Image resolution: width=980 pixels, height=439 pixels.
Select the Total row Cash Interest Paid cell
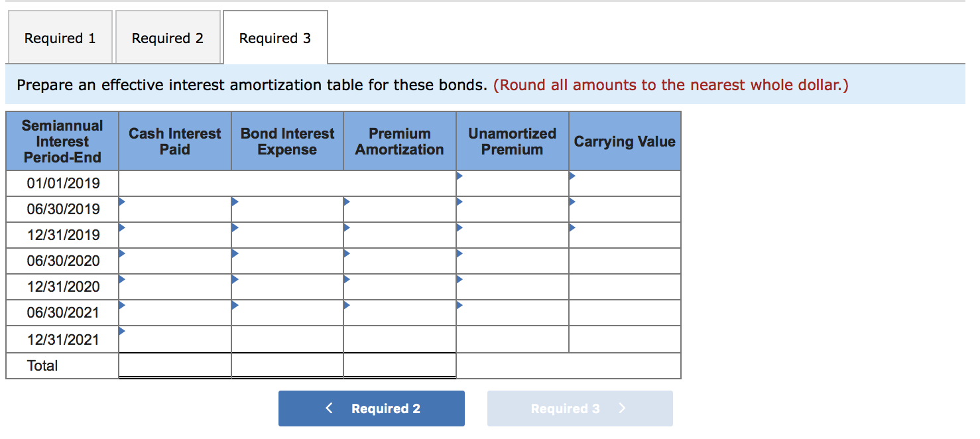coord(174,365)
